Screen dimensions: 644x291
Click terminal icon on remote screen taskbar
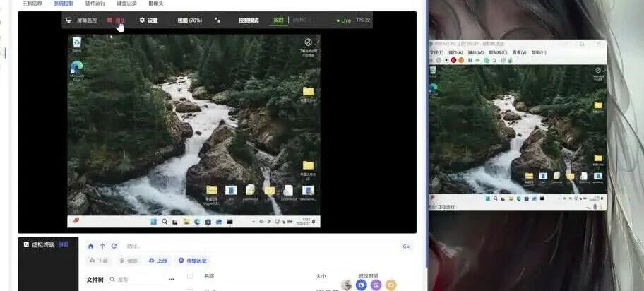pyautogui.click(x=229, y=222)
